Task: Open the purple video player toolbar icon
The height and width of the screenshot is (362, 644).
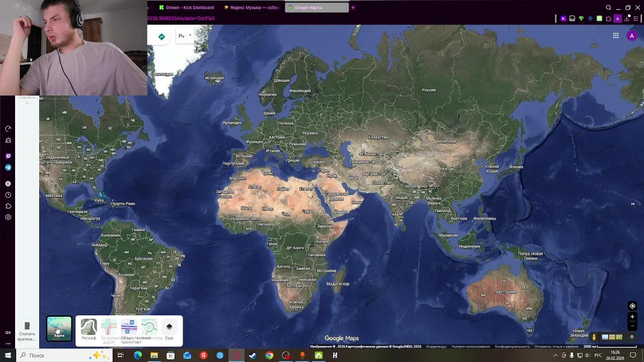Action: point(563,19)
